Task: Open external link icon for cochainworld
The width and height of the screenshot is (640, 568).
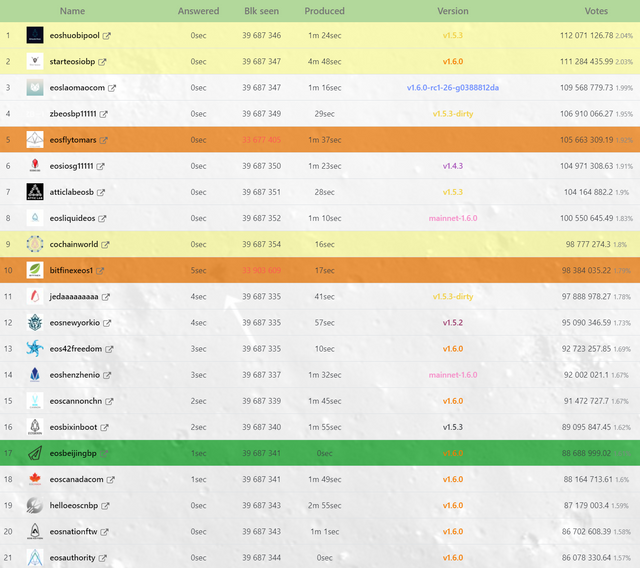Action: point(105,245)
